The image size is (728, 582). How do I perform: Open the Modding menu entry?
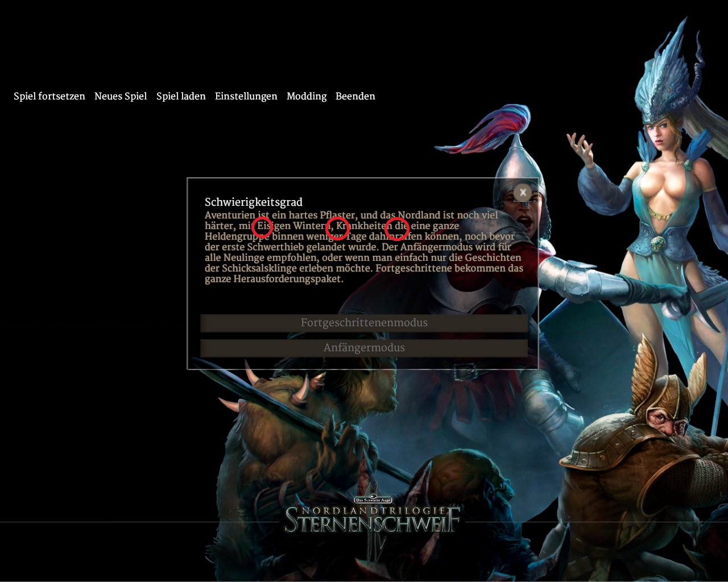(x=307, y=96)
